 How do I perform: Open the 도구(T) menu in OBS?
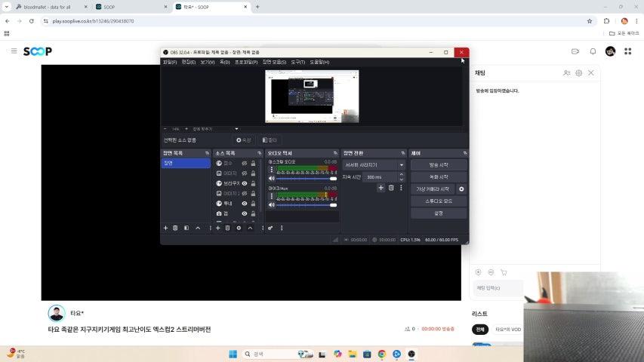(x=297, y=62)
